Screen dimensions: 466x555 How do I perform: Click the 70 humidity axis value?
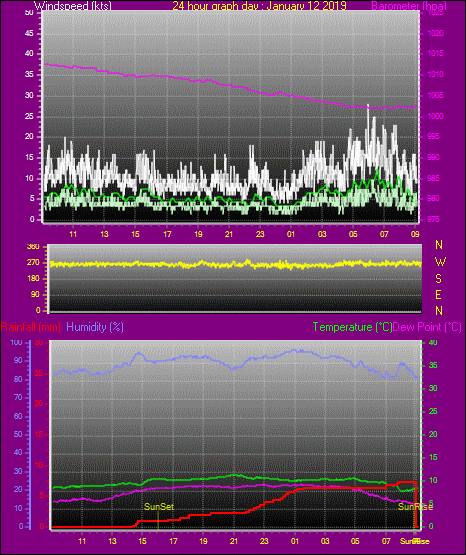18,397
